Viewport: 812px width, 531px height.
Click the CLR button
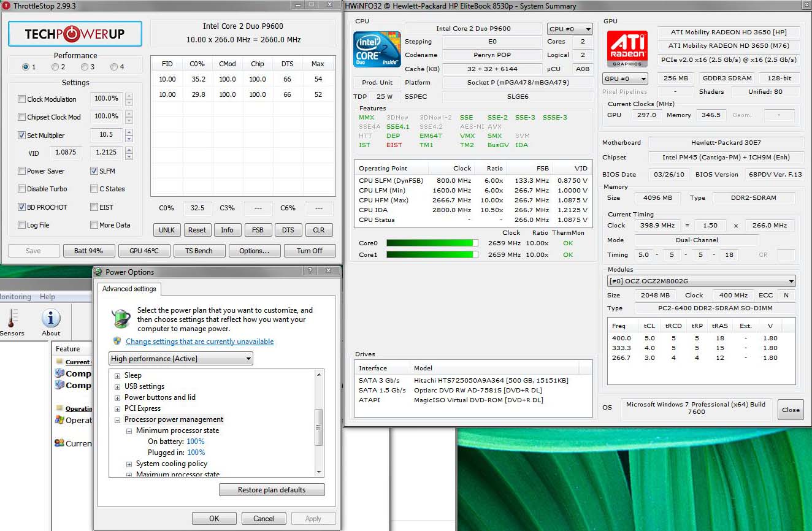point(319,230)
